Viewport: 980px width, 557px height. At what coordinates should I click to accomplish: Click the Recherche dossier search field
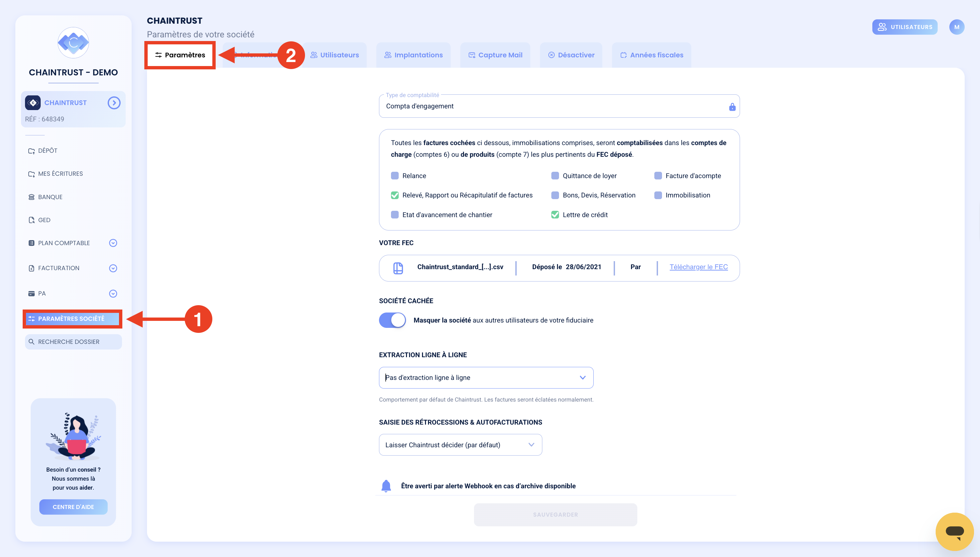[73, 342]
